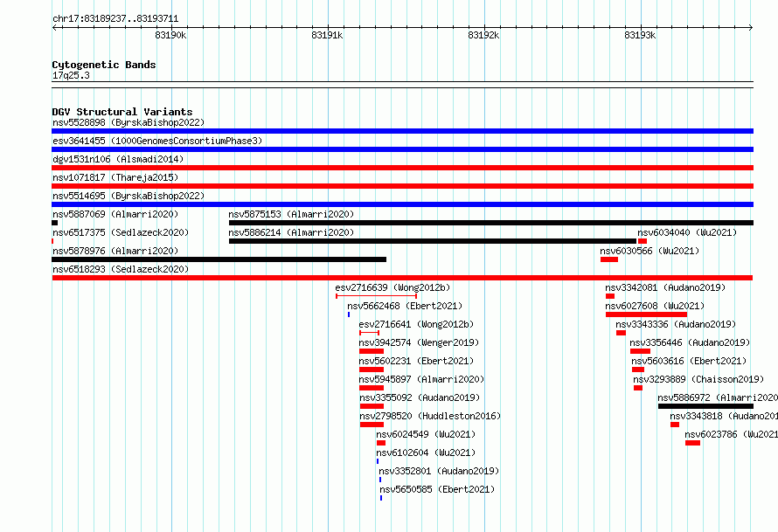
Task: Open the nsv3942574 (Wenger2019) label
Action: tap(419, 342)
